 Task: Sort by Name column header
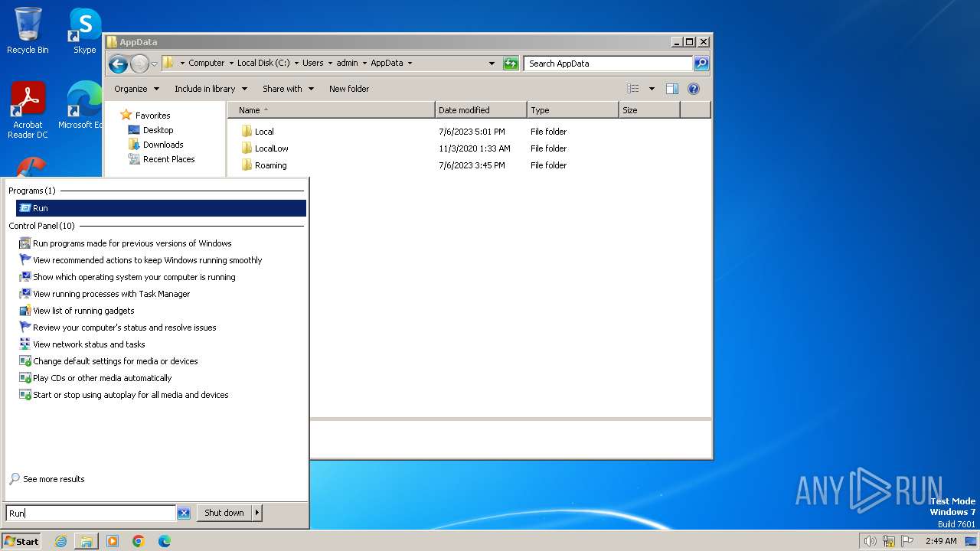tap(331, 110)
